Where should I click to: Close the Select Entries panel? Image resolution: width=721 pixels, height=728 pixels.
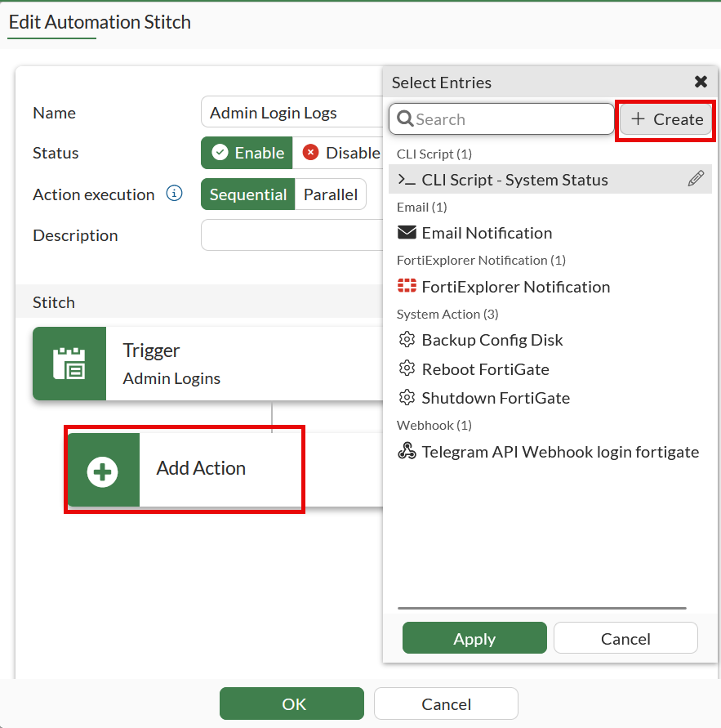[x=701, y=82]
